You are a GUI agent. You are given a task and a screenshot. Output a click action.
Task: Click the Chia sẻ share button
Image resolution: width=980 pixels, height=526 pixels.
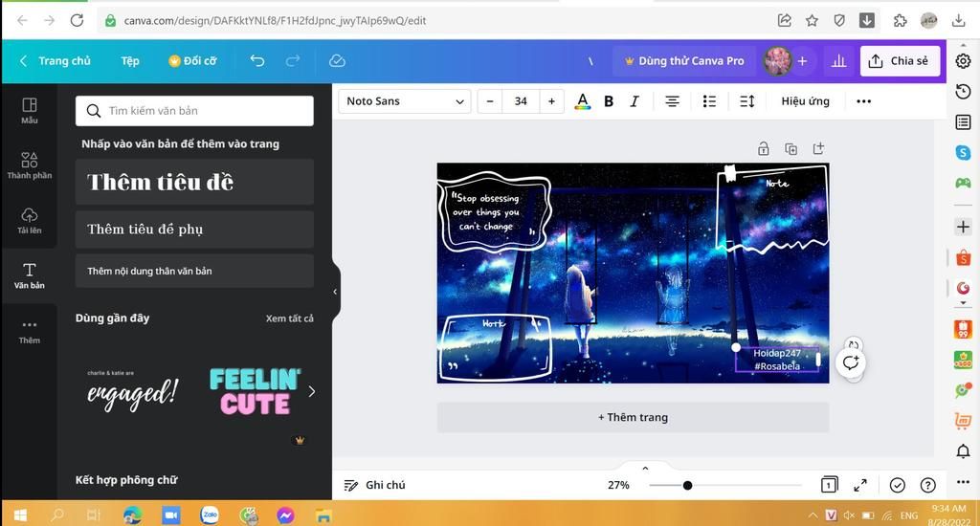tap(900, 60)
